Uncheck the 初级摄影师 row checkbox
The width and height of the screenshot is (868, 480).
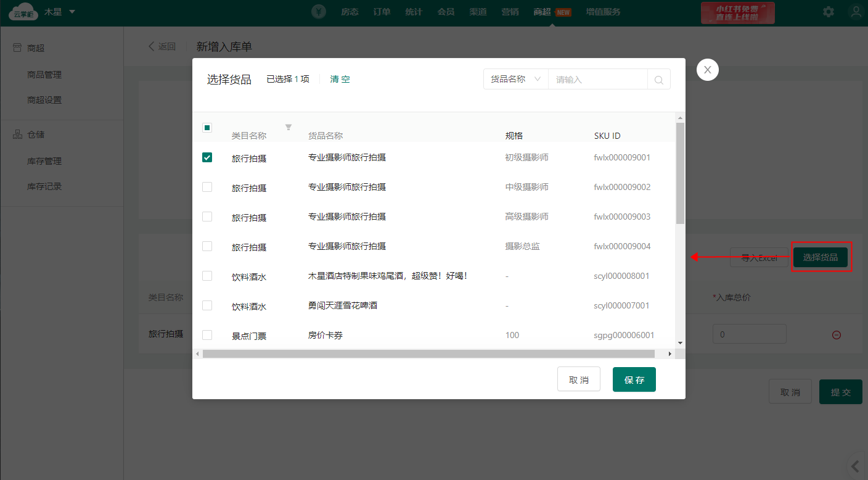207,157
